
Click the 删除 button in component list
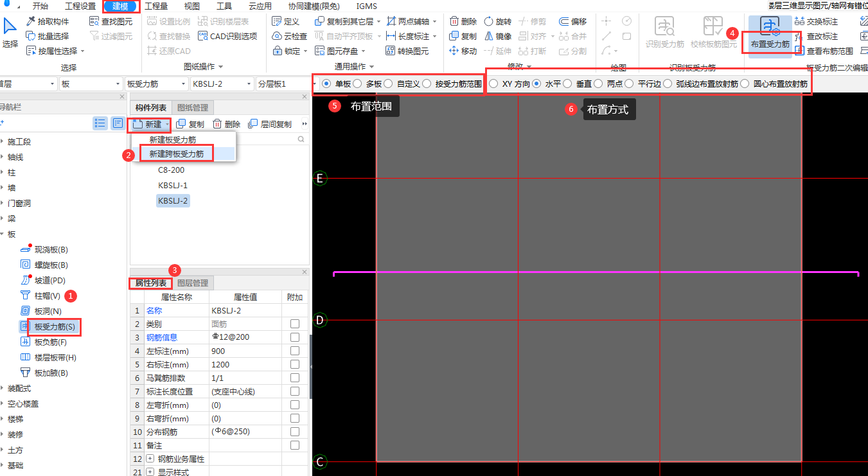pyautogui.click(x=226, y=124)
